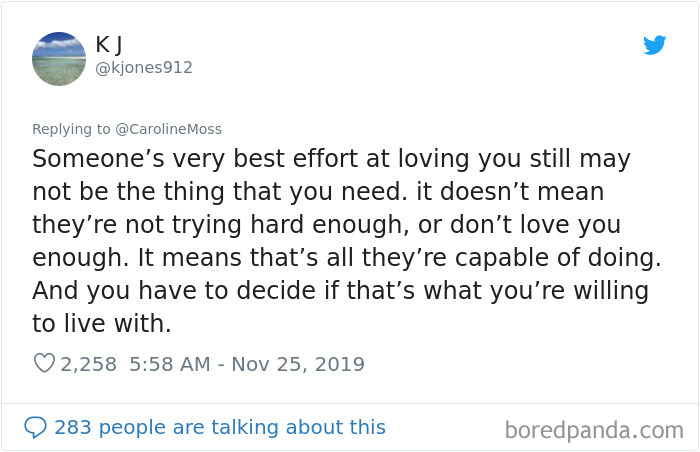Open the @kjones912 handle link
Image resolution: width=700 pixels, height=452 pixels.
(x=144, y=68)
